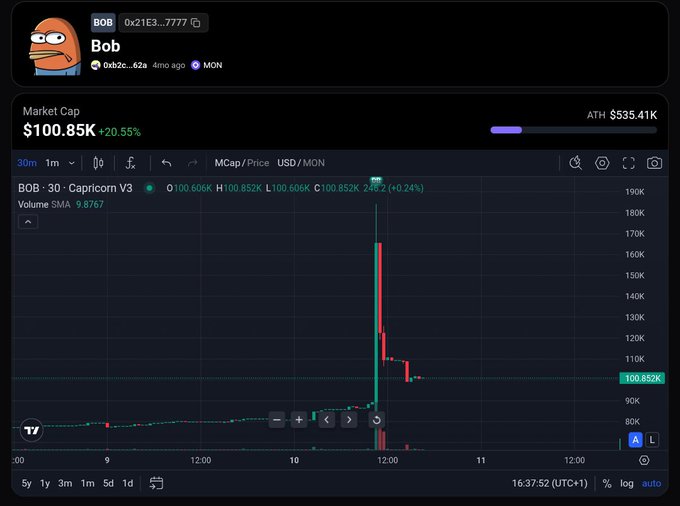Switch denomination to MON
The height and width of the screenshot is (506, 680).
click(314, 163)
